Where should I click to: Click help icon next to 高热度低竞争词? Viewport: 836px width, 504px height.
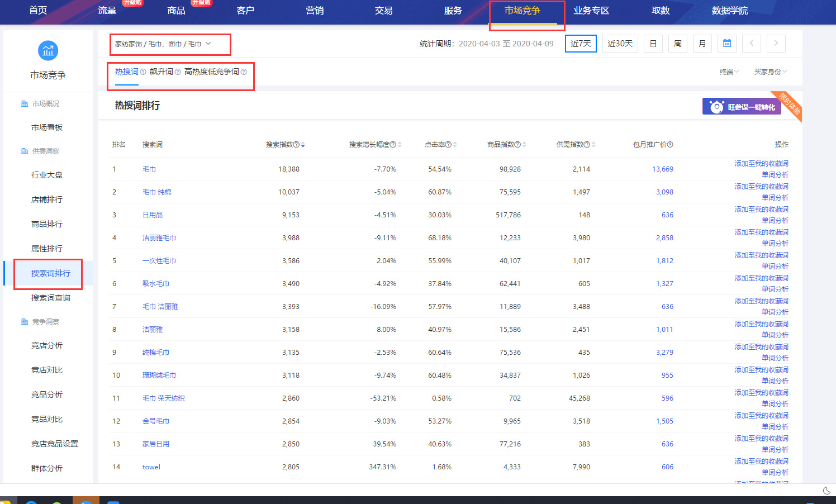[244, 72]
